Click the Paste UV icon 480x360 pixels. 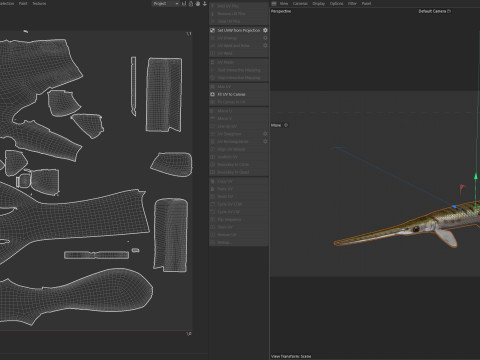coord(213,189)
